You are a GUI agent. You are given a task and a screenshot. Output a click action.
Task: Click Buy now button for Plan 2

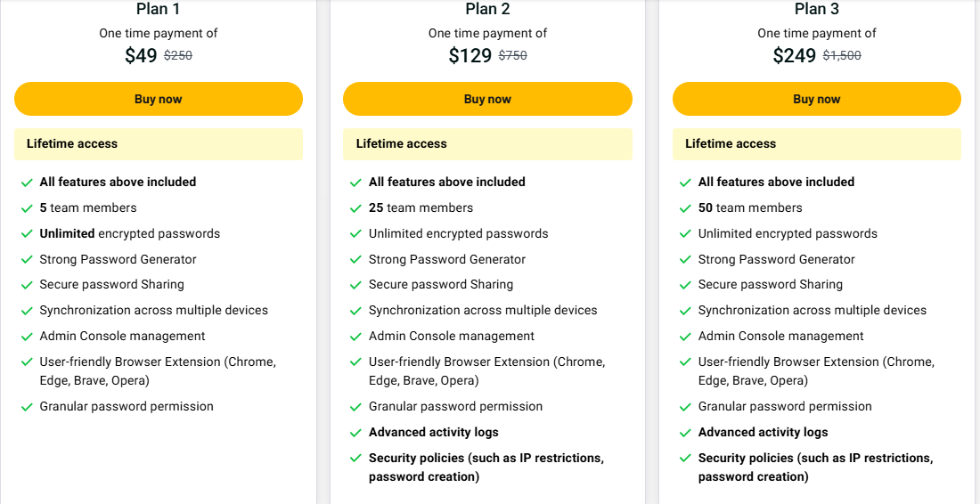tap(487, 99)
